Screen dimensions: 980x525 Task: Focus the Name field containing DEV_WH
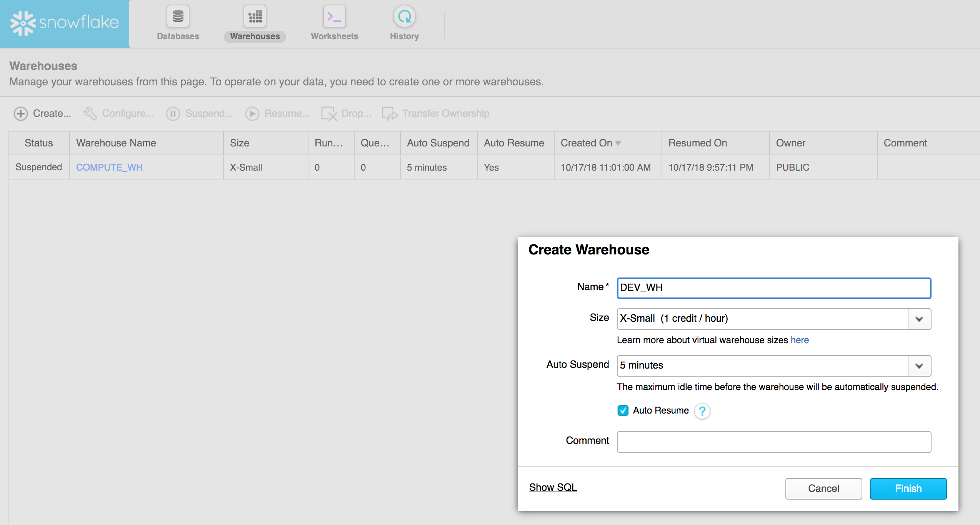pos(774,288)
